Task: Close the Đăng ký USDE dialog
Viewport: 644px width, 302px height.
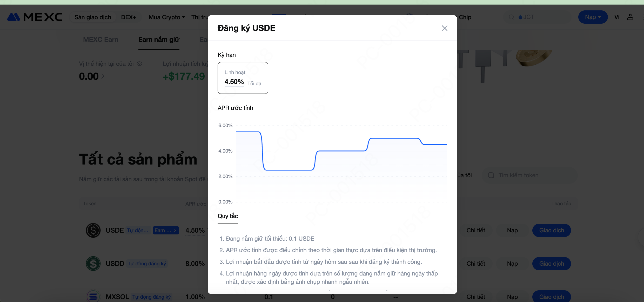Action: click(444, 28)
